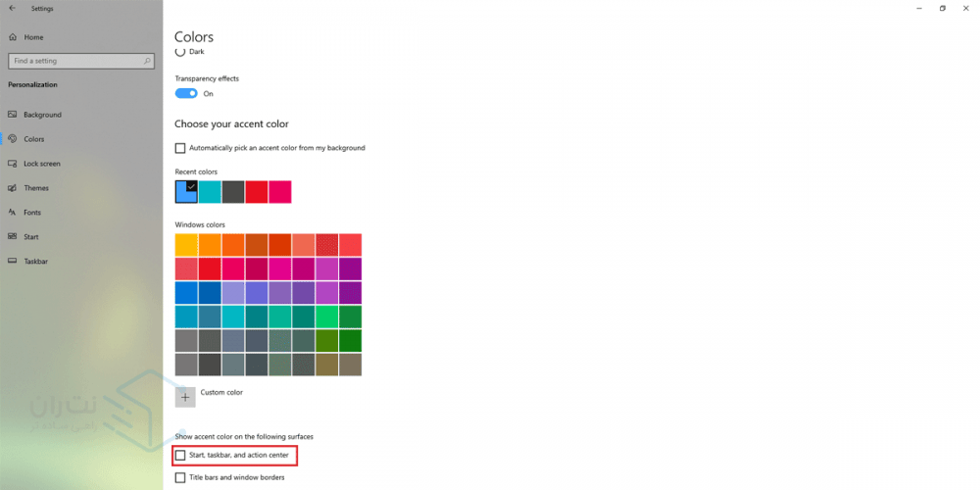Click the Background sidebar icon

point(12,115)
